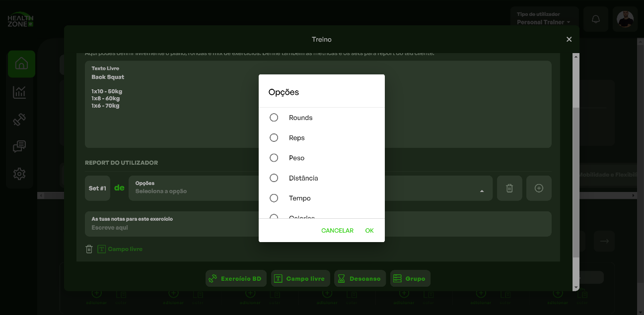Viewport: 644px width, 315px height.
Task: Add a set with plus icon
Action: click(539, 189)
